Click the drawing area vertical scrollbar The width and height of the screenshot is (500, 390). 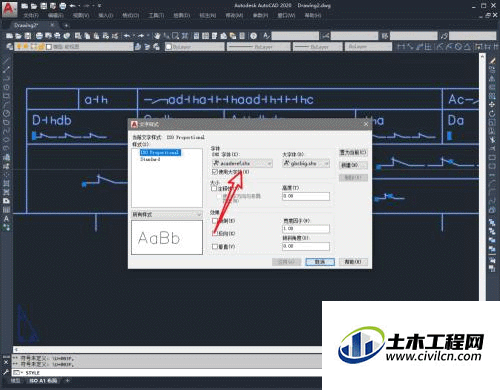coord(482,178)
